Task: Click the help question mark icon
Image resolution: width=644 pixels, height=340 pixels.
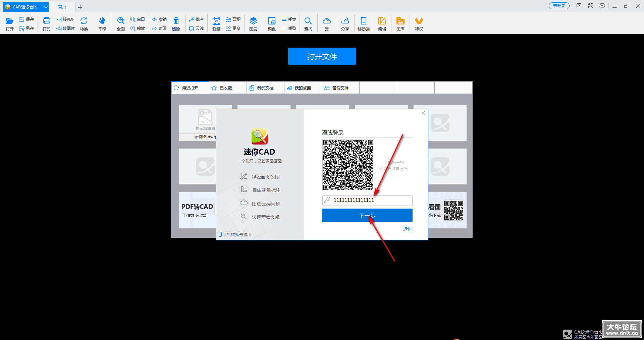Action: coord(579,6)
